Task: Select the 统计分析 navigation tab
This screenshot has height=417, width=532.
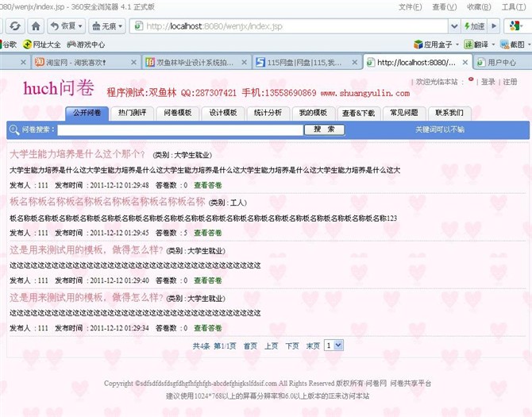Action: (x=268, y=114)
